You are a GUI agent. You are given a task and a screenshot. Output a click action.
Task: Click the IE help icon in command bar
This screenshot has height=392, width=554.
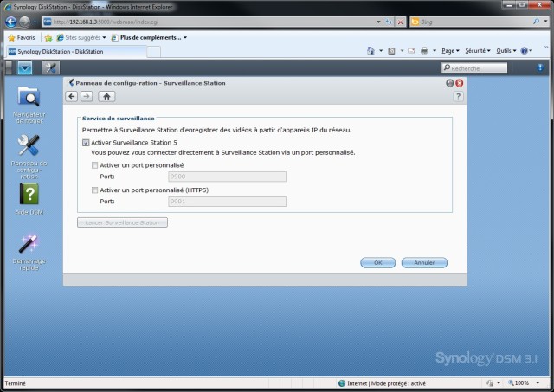[x=525, y=51]
